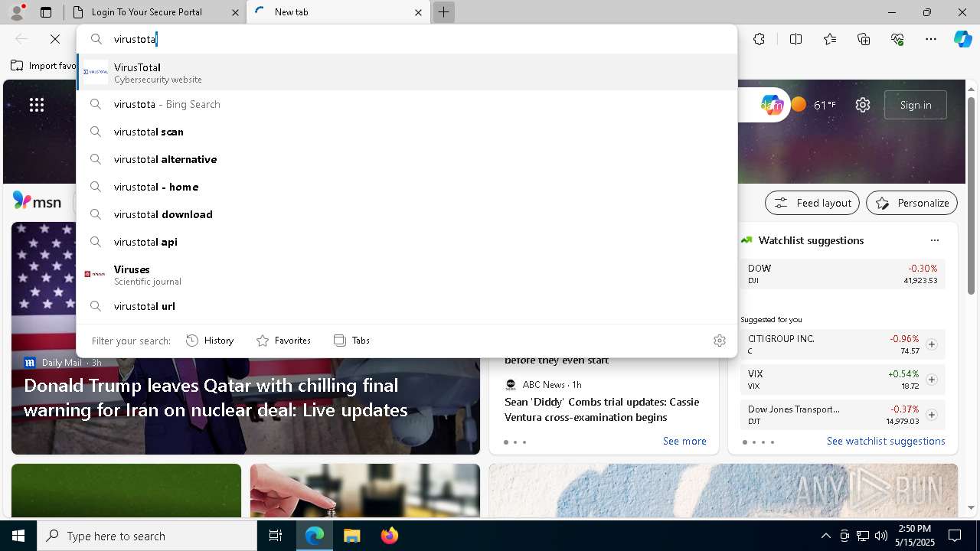980x551 pixels.
Task: Click the page vertical scrollbar thumb
Action: pyautogui.click(x=971, y=195)
